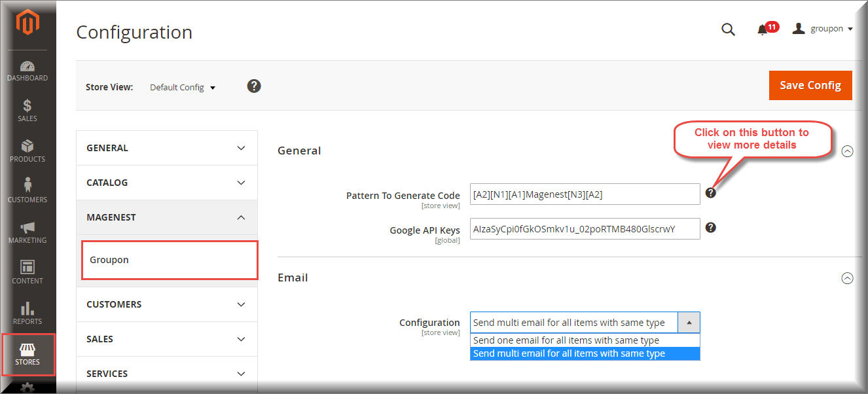Image resolution: width=868 pixels, height=394 pixels.
Task: Open the System gear sidebar item
Action: [27, 387]
